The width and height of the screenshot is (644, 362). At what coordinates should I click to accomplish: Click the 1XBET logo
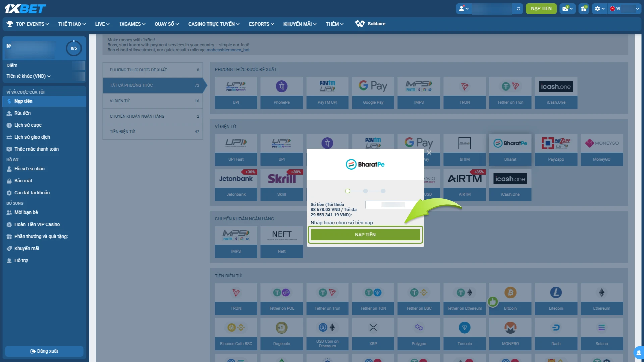pos(25,9)
